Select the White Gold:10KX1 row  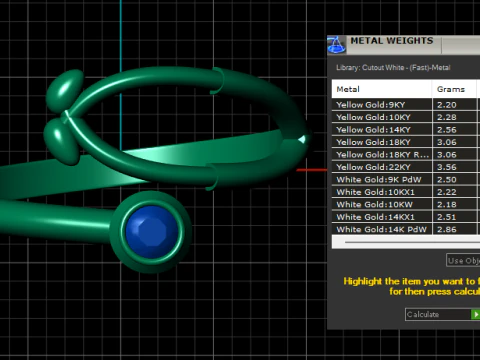coord(406,192)
